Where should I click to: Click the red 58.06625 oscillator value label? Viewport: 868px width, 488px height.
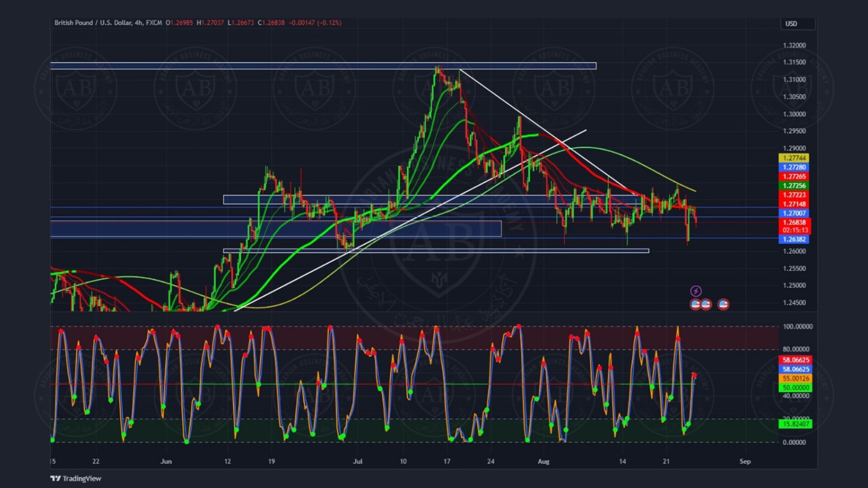coord(796,360)
